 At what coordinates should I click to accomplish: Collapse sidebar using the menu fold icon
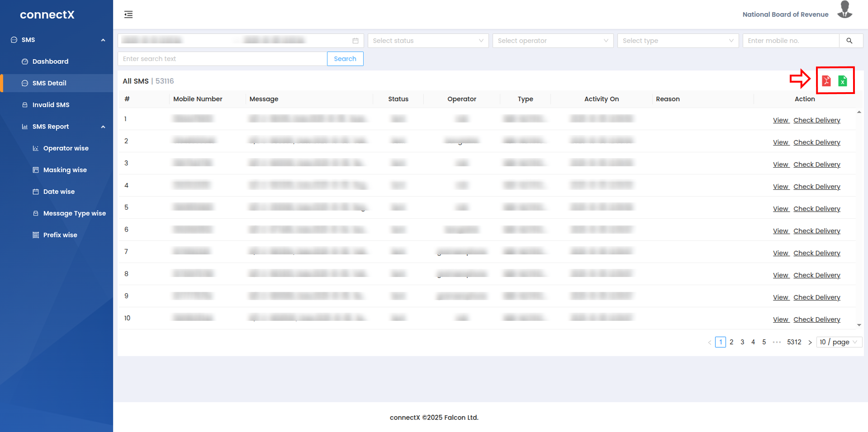pyautogui.click(x=128, y=14)
